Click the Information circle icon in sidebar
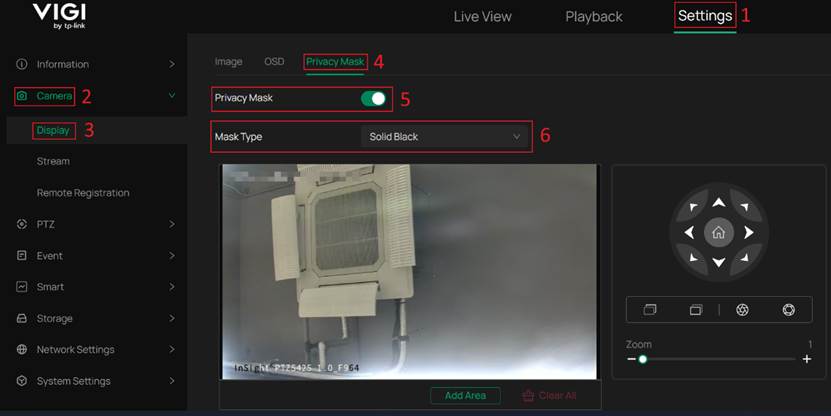This screenshot has height=416, width=831. (22, 64)
